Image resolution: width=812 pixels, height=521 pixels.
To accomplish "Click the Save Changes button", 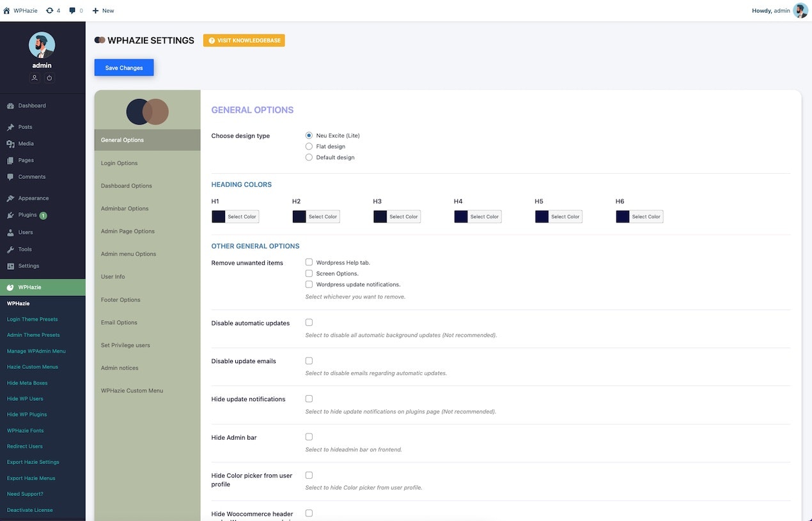I will (124, 68).
